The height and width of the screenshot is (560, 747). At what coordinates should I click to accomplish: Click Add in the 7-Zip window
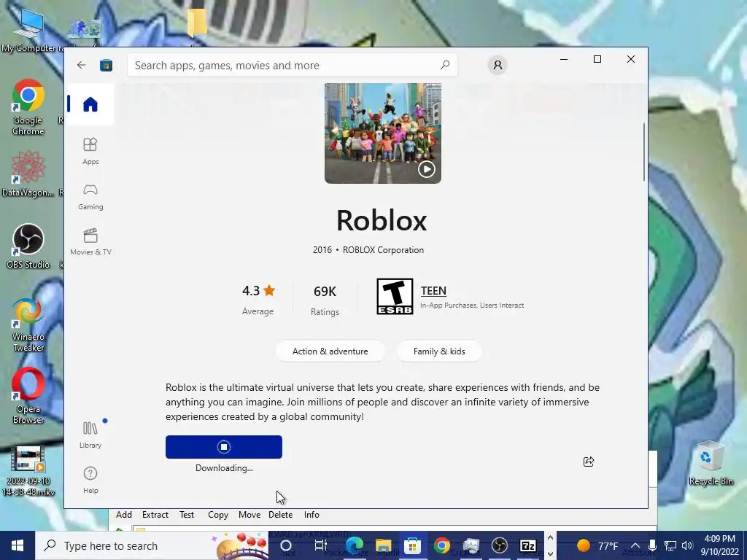tap(124, 515)
